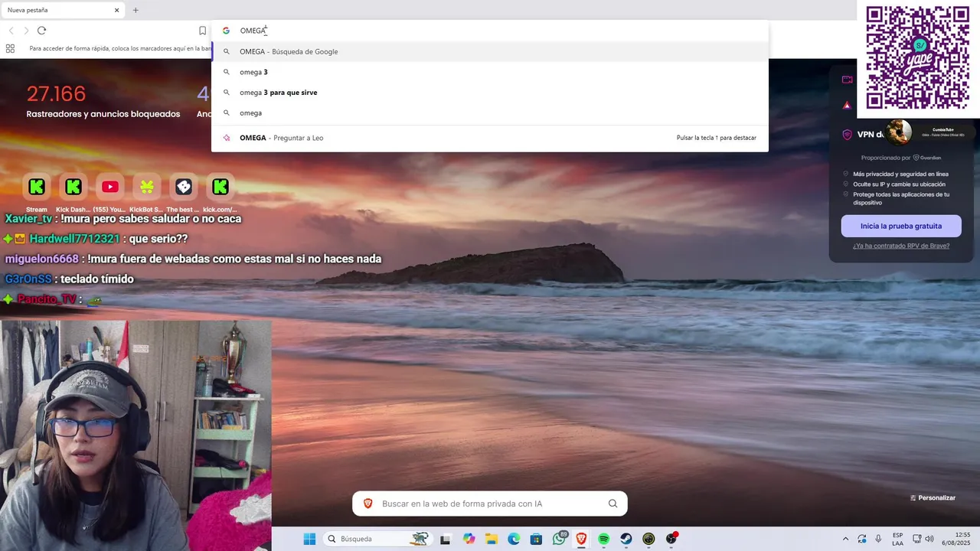Image resolution: width=980 pixels, height=551 pixels.
Task: Open Steam from taskbar
Action: point(626,539)
